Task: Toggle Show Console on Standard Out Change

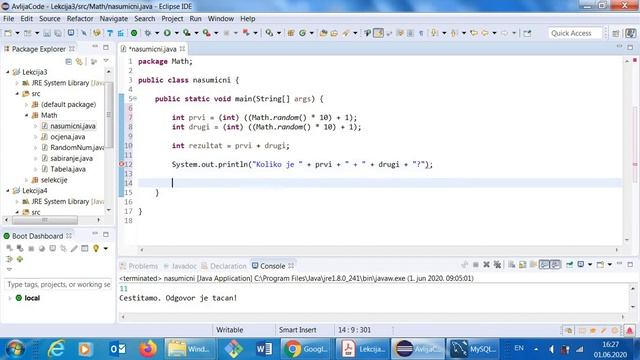Action: [x=544, y=265]
